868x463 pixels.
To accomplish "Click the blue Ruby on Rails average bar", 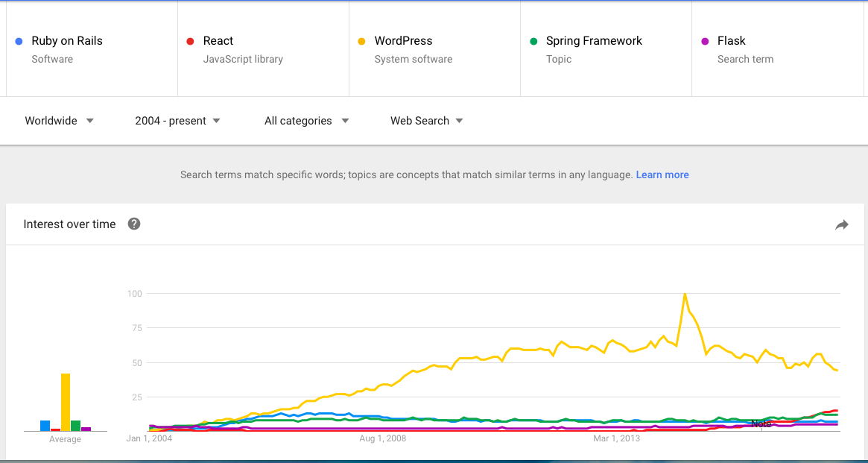I will point(45,426).
